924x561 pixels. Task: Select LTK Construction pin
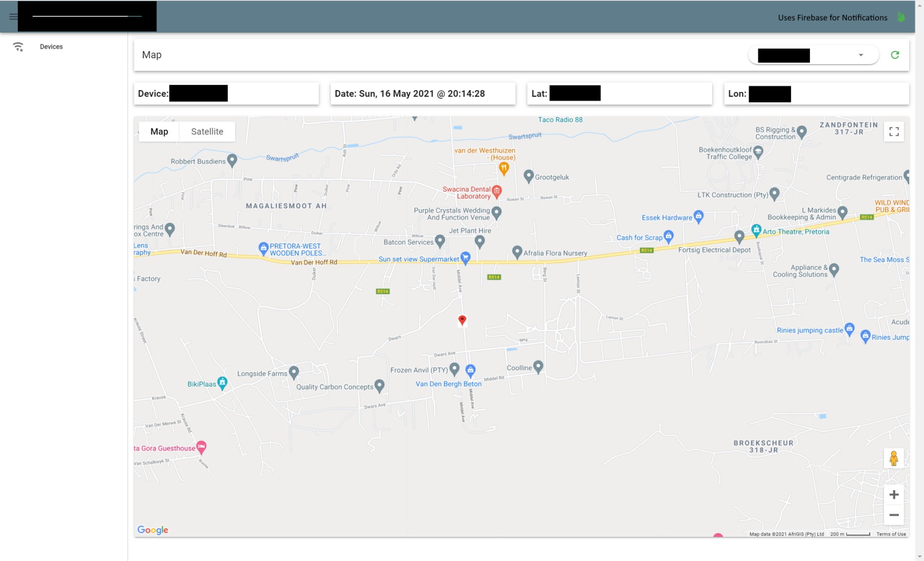point(775,194)
